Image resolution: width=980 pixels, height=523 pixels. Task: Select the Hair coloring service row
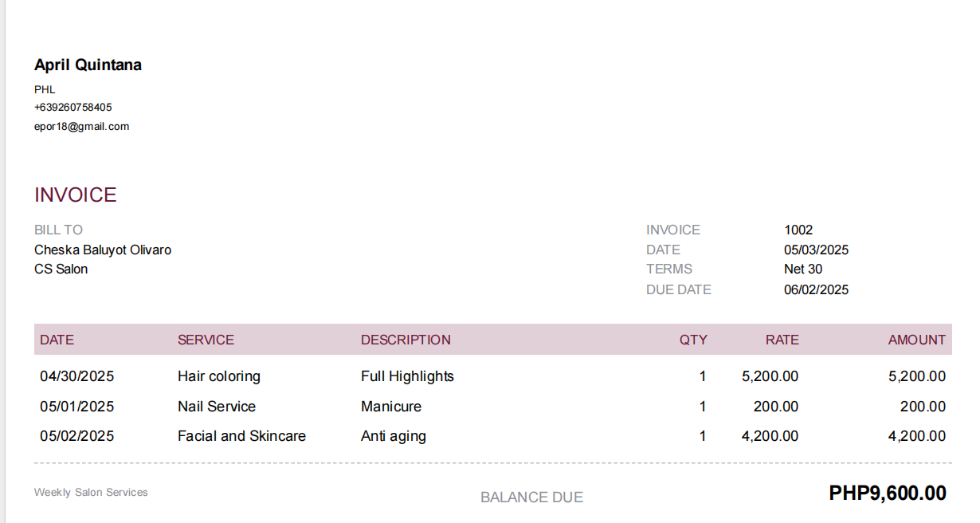point(219,376)
